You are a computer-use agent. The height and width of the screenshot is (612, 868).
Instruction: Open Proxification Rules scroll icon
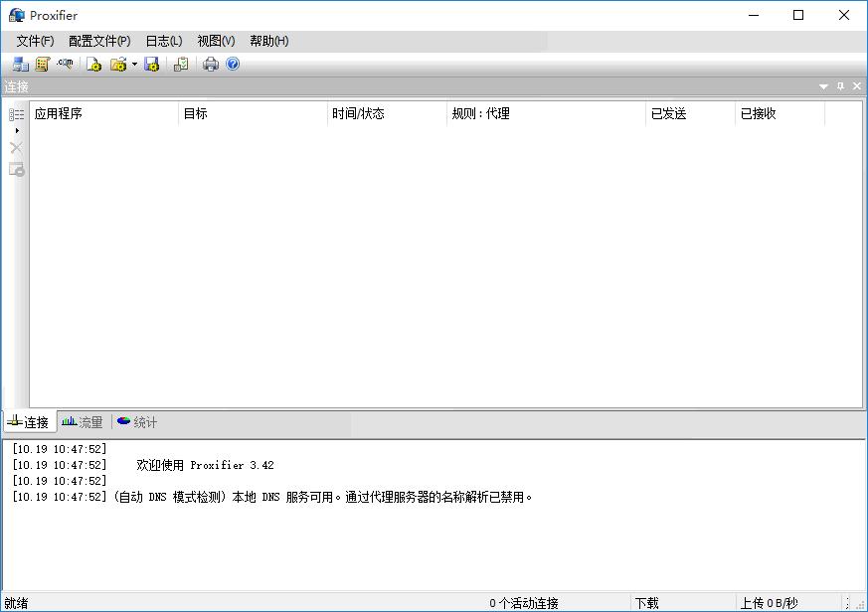43,65
